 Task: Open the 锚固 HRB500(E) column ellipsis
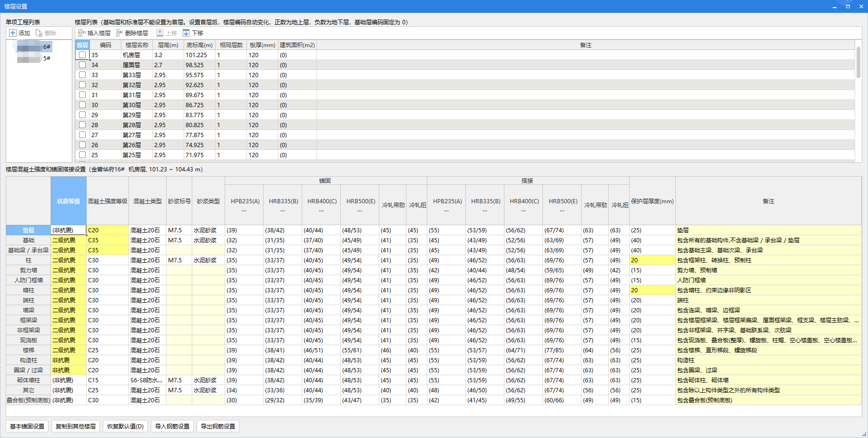(360, 210)
